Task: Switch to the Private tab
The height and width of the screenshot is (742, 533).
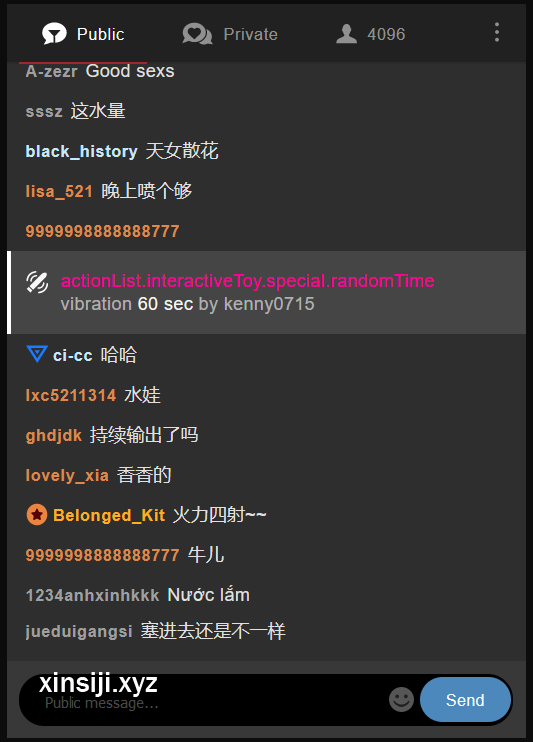Action: [x=230, y=34]
